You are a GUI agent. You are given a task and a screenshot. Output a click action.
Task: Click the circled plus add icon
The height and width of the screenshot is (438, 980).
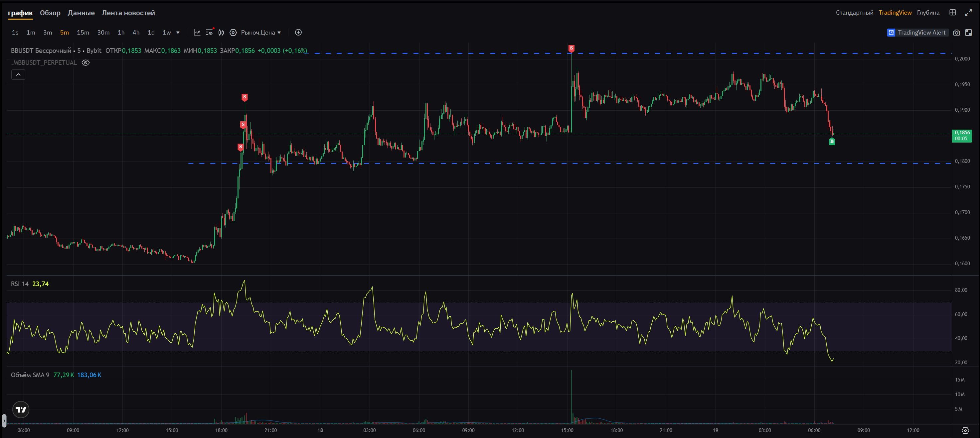coord(298,33)
